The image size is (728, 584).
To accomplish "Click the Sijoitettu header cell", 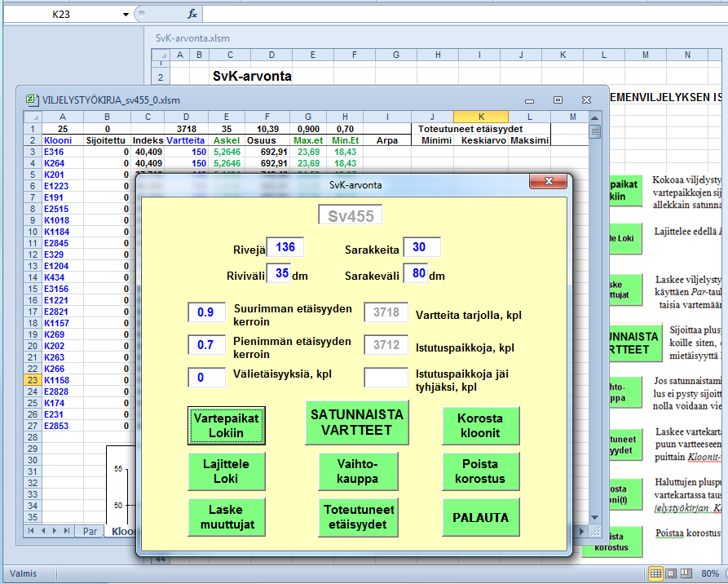I will tap(108, 140).
